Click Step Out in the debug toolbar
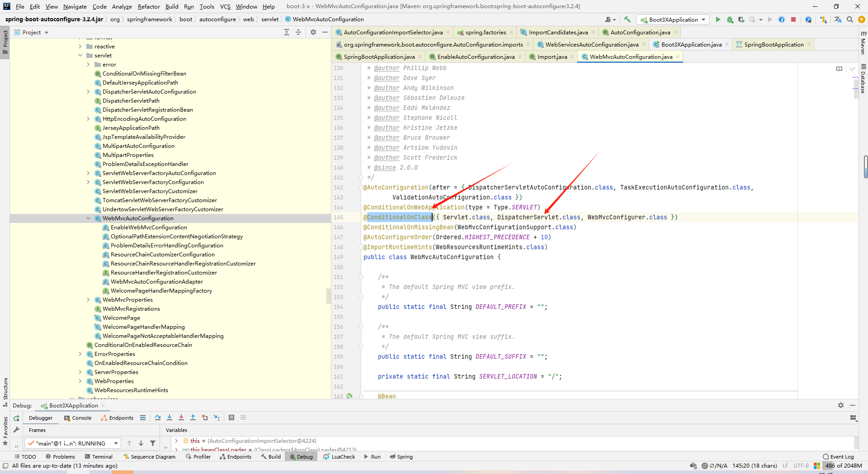This screenshot has width=868, height=474. tap(193, 417)
